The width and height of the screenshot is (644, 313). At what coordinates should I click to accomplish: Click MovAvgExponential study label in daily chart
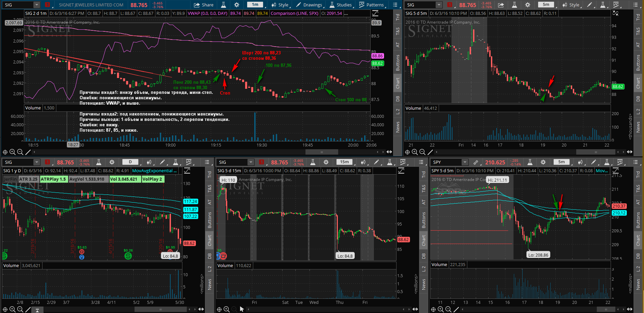tap(154, 171)
